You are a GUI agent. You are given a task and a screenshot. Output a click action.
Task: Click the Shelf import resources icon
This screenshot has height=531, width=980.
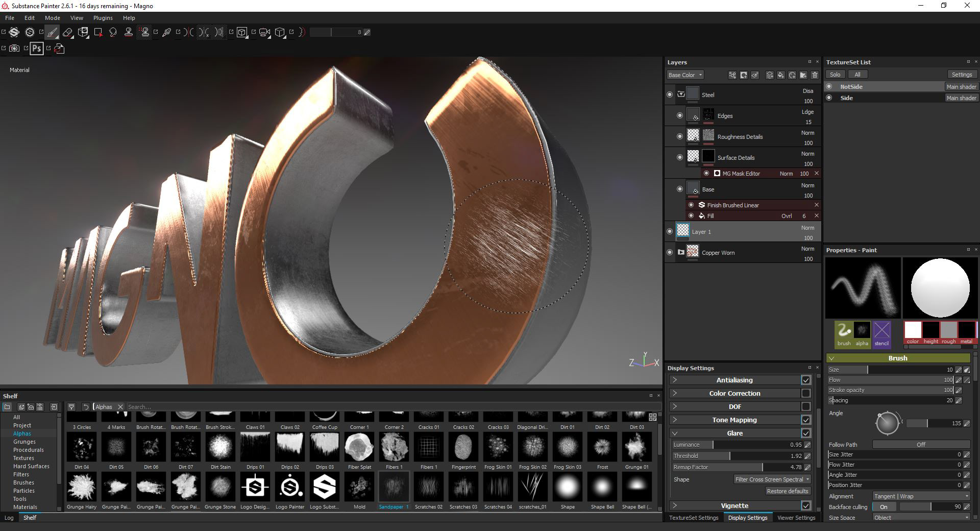54,407
